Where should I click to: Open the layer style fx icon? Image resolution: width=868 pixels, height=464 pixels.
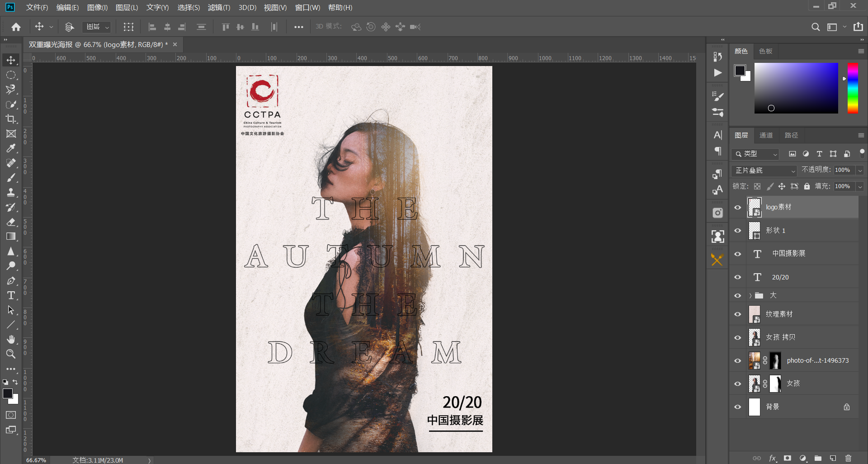(x=773, y=458)
